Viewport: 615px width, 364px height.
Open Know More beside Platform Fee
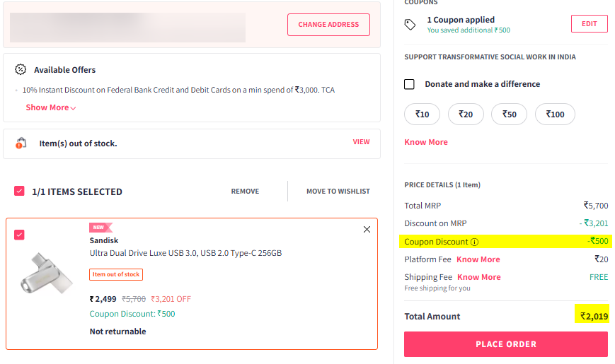(478, 259)
